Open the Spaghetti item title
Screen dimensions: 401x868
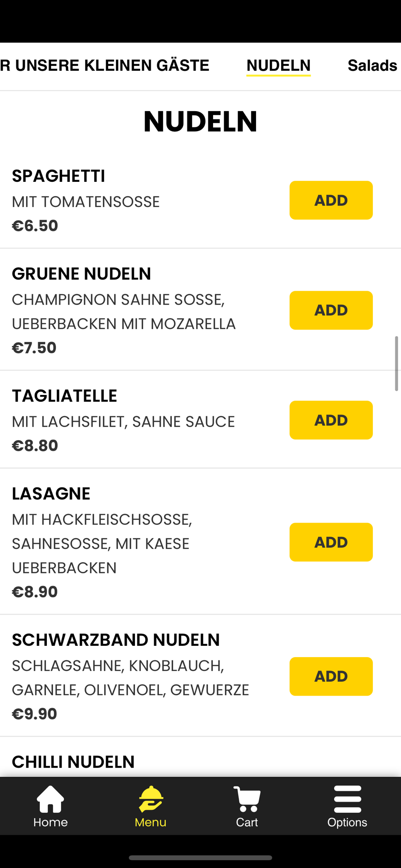(x=59, y=176)
